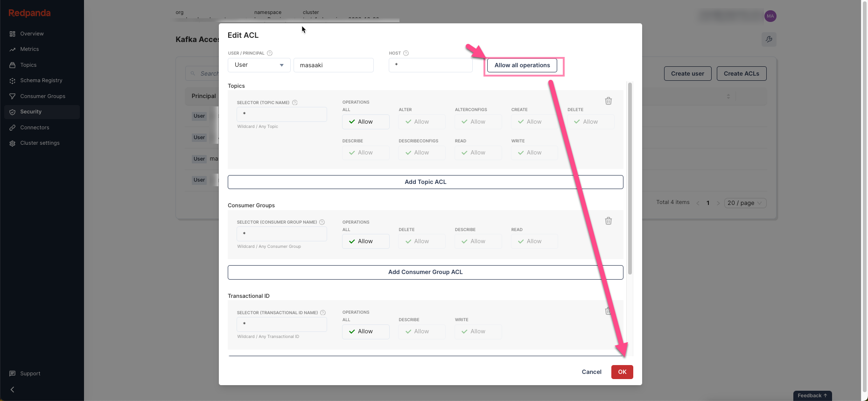Screen dimensions: 868x401
Task: Open help tooltip next to Host label
Action: point(406,53)
